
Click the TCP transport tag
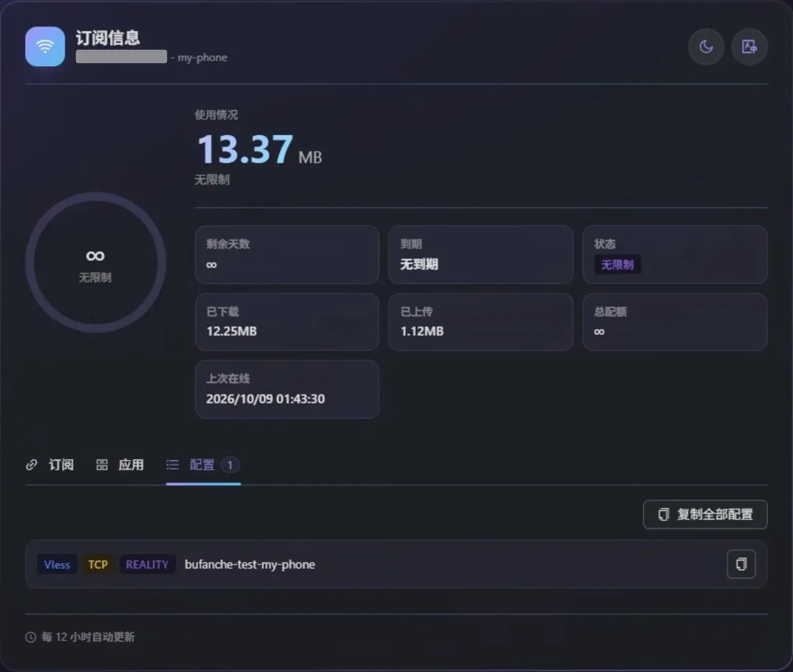coord(98,564)
